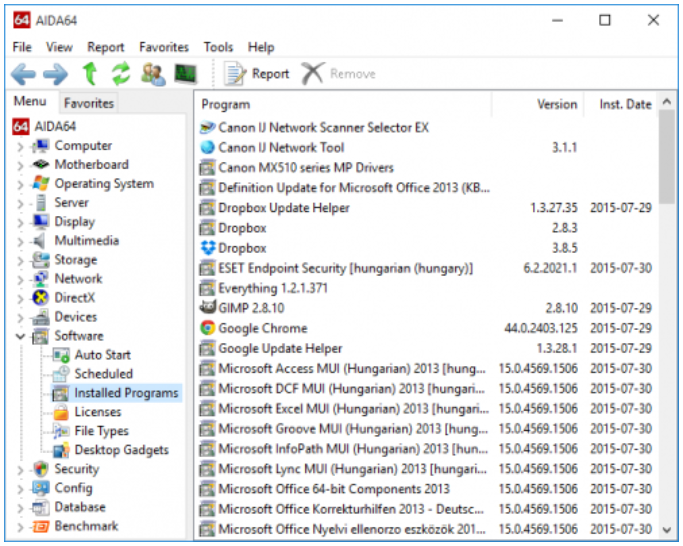
Task: Open the users icon in the toolbar
Action: [153, 74]
